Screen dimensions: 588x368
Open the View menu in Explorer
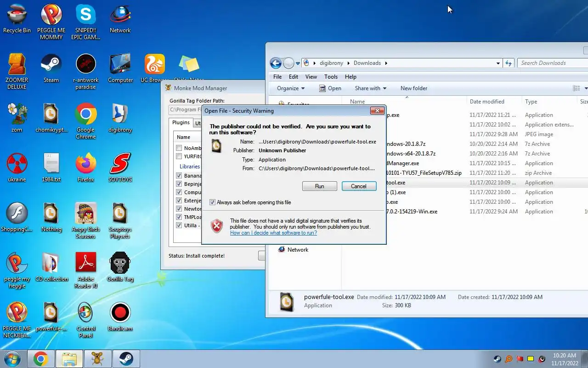coord(311,77)
